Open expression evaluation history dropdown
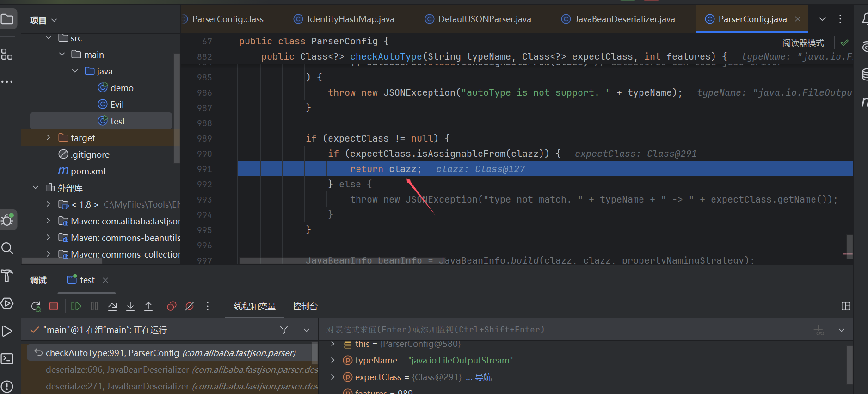 point(842,330)
